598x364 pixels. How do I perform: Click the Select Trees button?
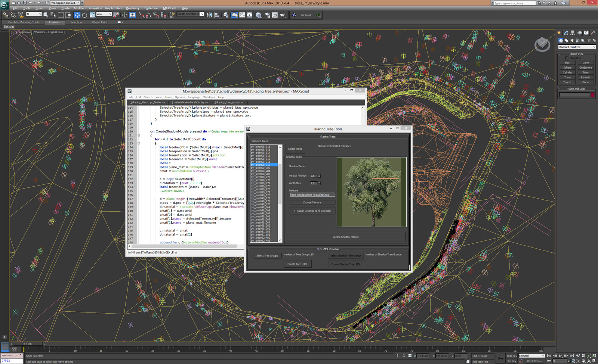(295, 149)
